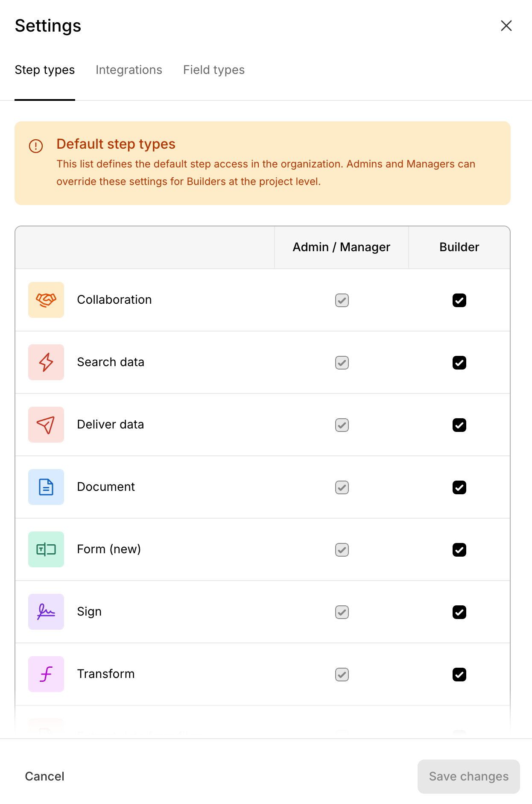Click the Form (new) text field icon
The height and width of the screenshot is (804, 532).
click(x=46, y=549)
